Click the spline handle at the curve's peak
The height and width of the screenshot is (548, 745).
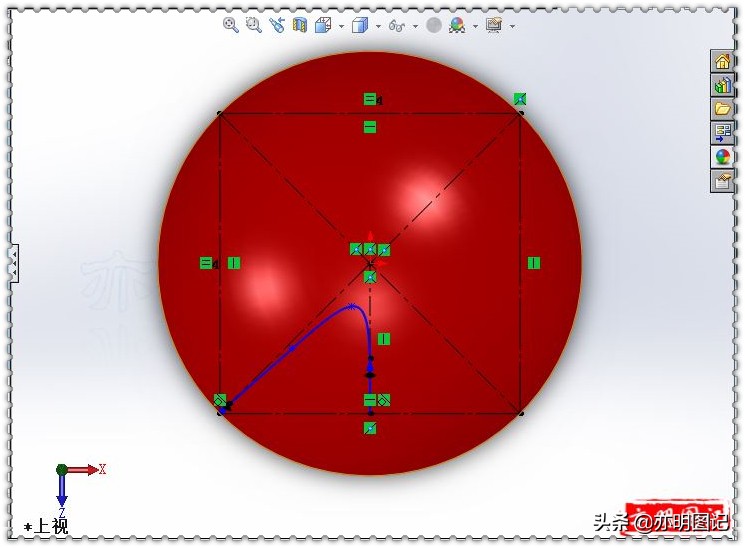tap(351, 307)
